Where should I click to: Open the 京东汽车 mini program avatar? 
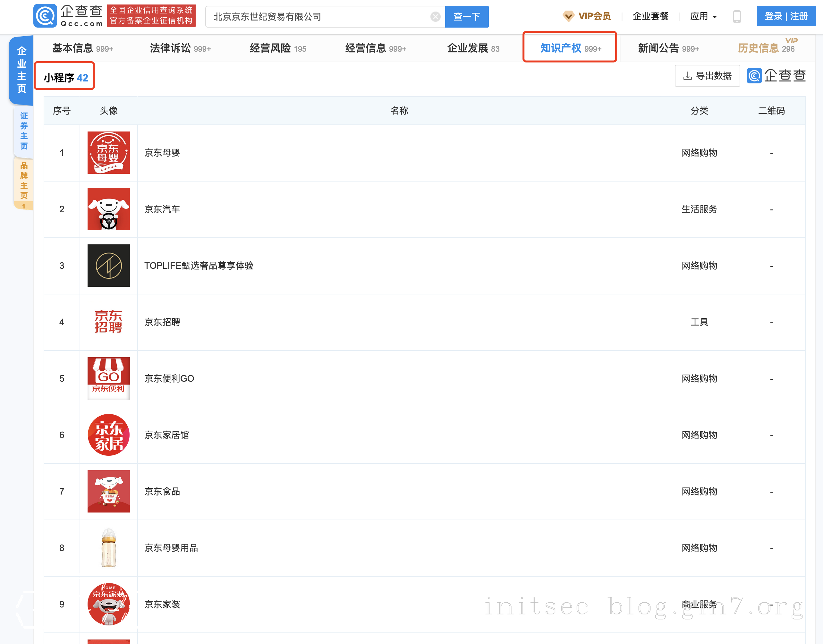pyautogui.click(x=109, y=209)
